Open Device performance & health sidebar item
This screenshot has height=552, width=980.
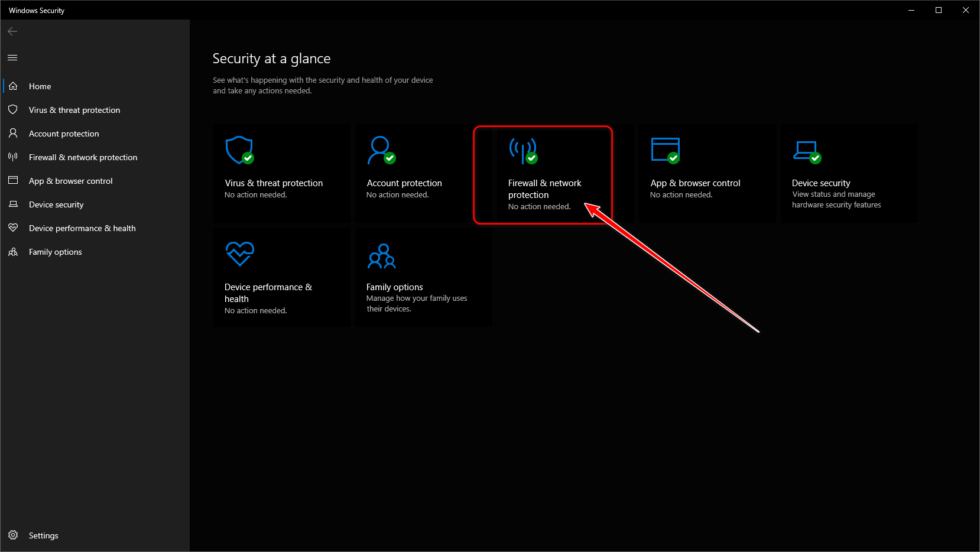pyautogui.click(x=82, y=228)
